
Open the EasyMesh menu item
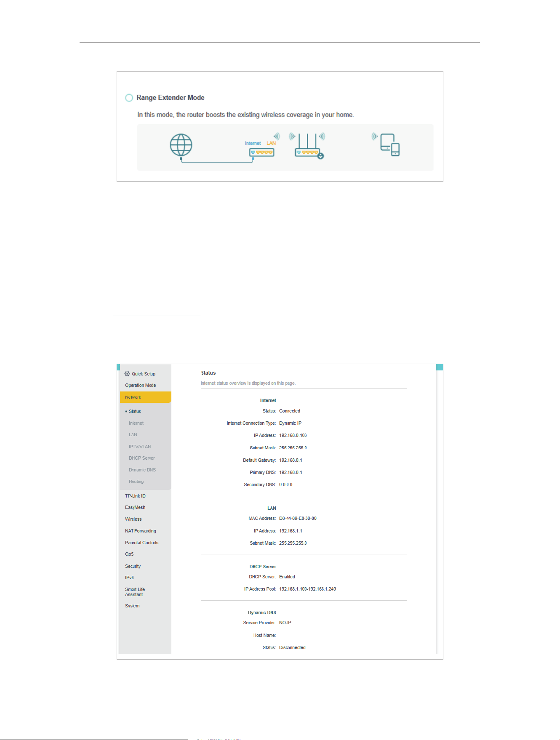(135, 507)
